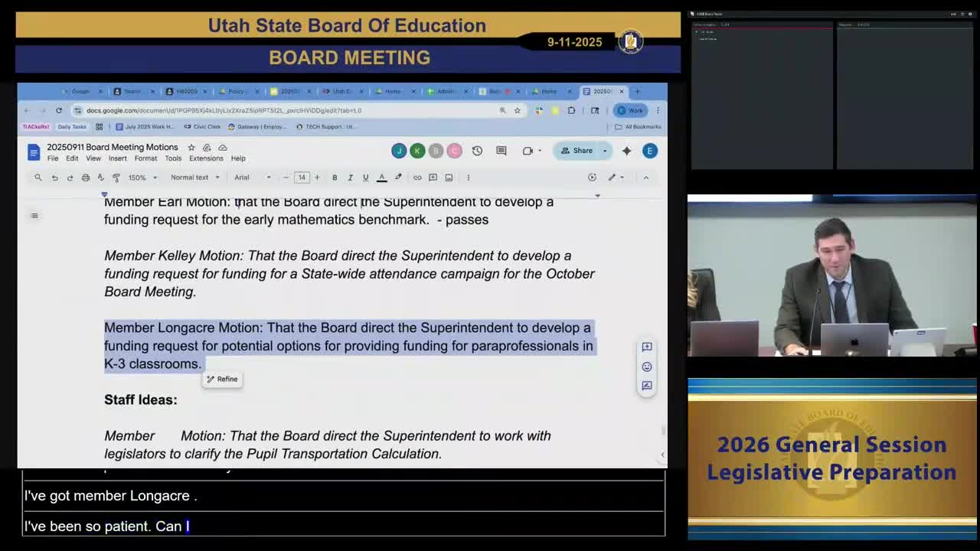Select the Paint format tool

[x=116, y=177]
